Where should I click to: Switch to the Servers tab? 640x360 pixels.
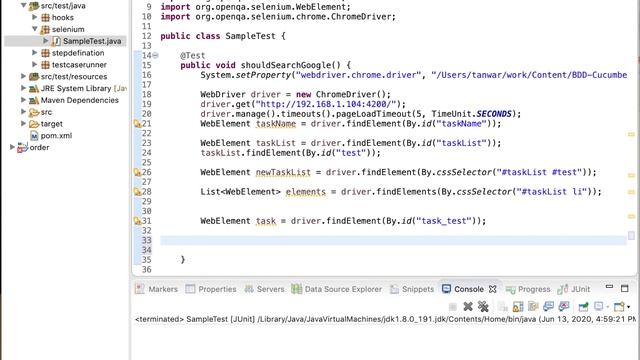(x=264, y=289)
